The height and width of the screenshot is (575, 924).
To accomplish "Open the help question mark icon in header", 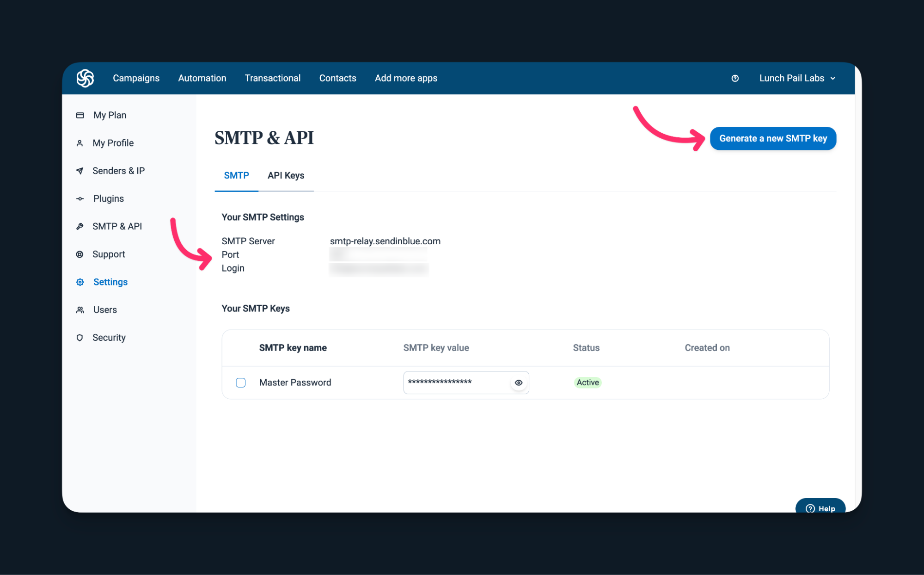I will pyautogui.click(x=735, y=78).
